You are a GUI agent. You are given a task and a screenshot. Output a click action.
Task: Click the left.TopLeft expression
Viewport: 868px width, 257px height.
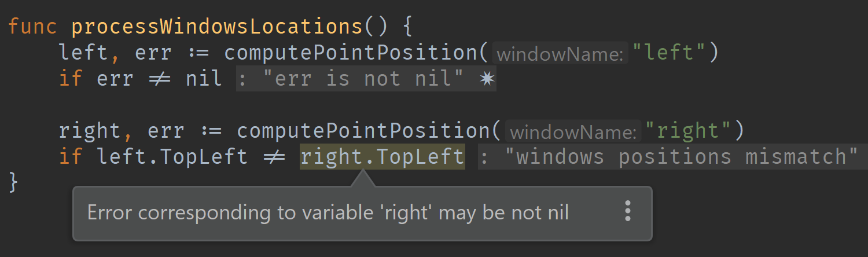(x=172, y=157)
